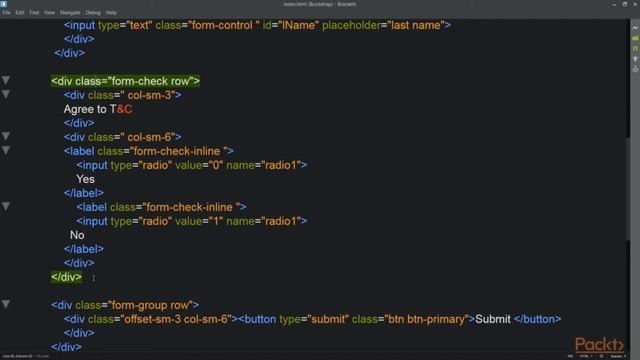Click the fourth sidebar funnel-shaped icon
Screen dimensions: 640x360
click(635, 59)
